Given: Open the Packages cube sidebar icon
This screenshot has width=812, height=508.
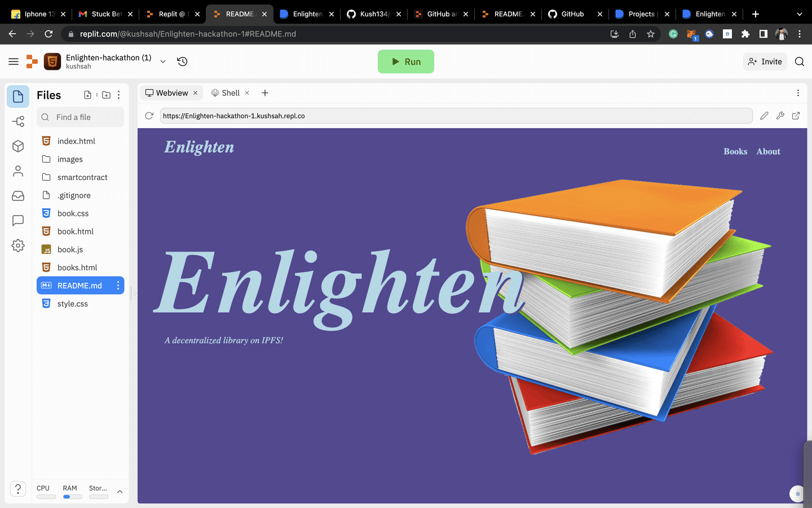Looking at the screenshot, I should click(18, 146).
